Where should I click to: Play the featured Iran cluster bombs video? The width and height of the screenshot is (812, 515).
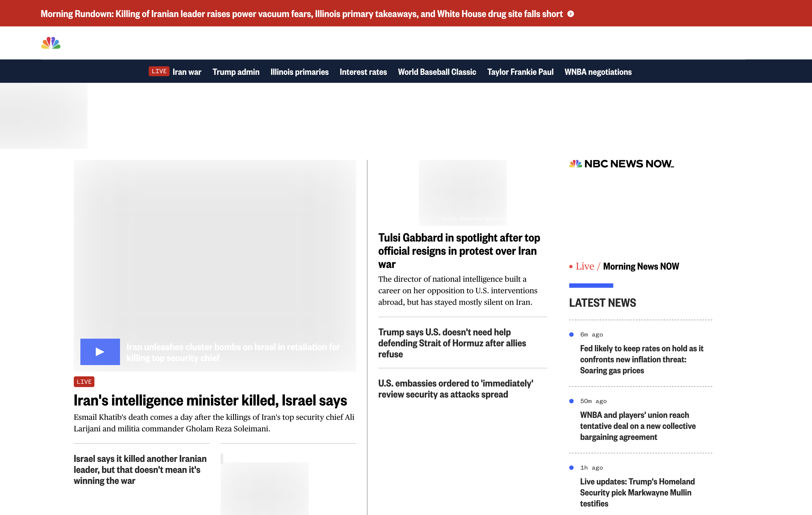pyautogui.click(x=100, y=352)
